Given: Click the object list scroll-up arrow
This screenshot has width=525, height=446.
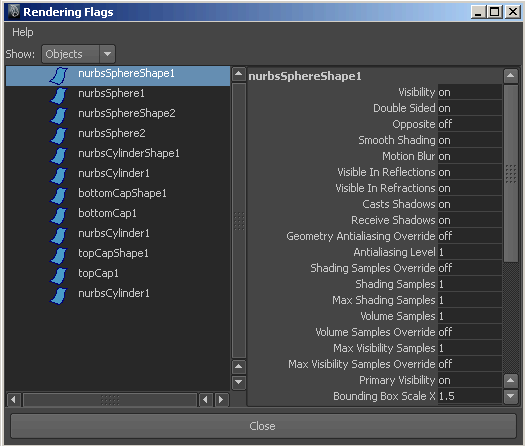Looking at the screenshot, I should 239,73.
